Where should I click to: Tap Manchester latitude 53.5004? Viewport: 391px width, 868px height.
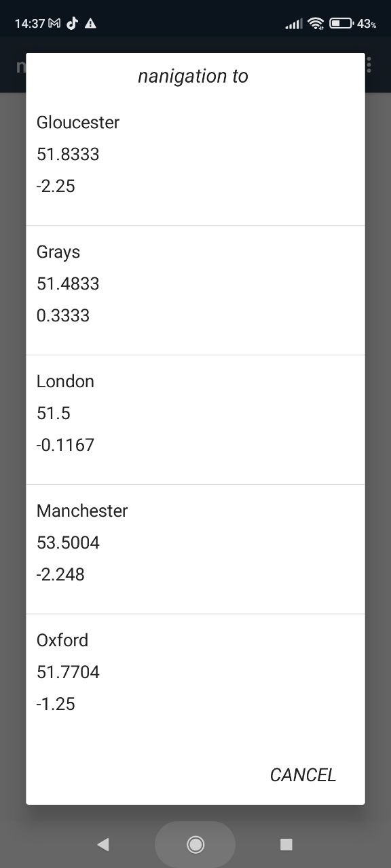pyautogui.click(x=68, y=542)
